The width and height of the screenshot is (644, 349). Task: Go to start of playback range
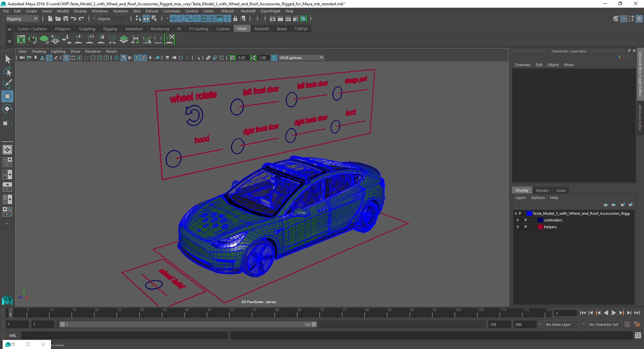tap(583, 313)
